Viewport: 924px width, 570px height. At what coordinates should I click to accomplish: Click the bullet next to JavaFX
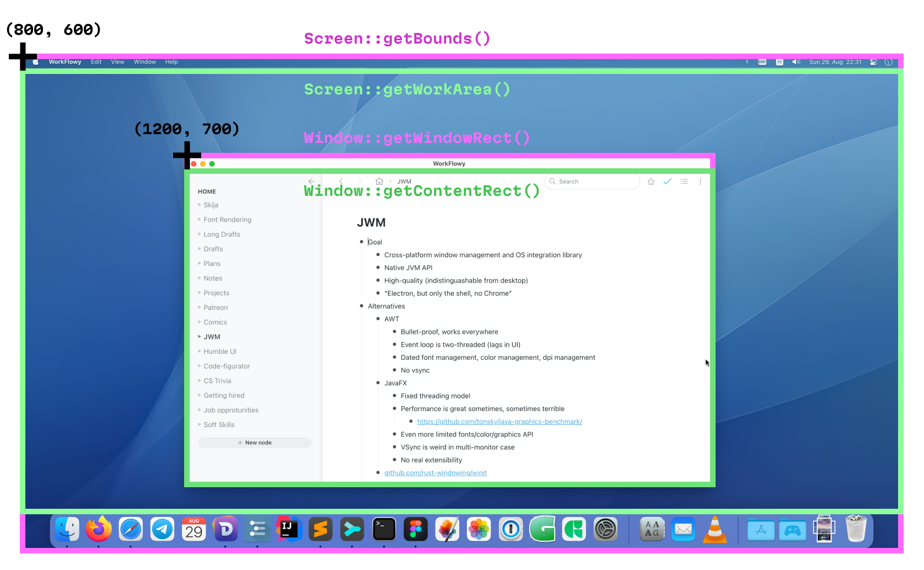(x=378, y=383)
